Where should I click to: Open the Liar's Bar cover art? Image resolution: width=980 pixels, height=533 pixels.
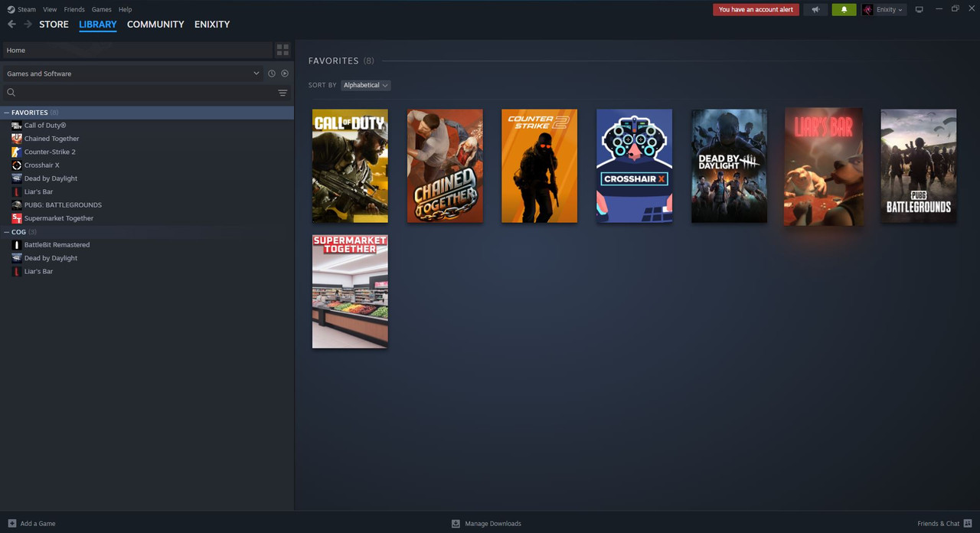[824, 166]
